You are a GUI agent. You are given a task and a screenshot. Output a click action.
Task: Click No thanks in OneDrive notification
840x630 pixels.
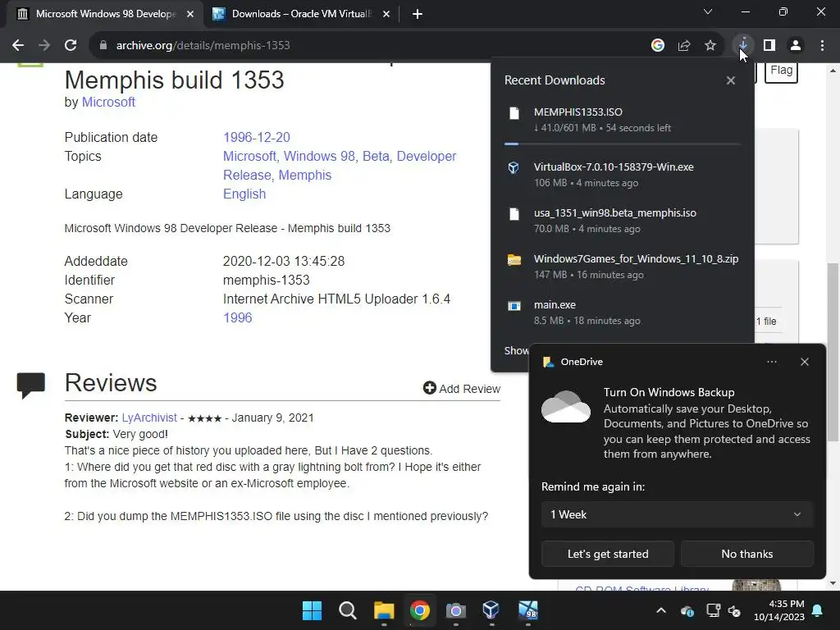(746, 554)
